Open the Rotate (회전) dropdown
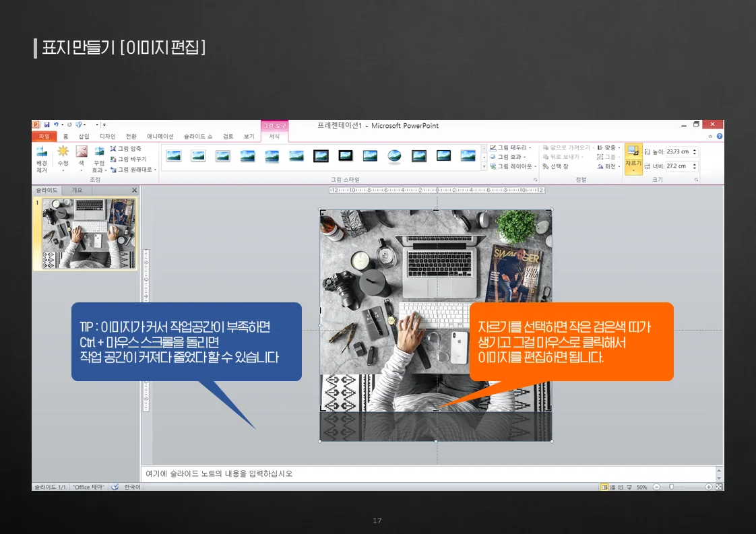The image size is (756, 534). click(609, 166)
